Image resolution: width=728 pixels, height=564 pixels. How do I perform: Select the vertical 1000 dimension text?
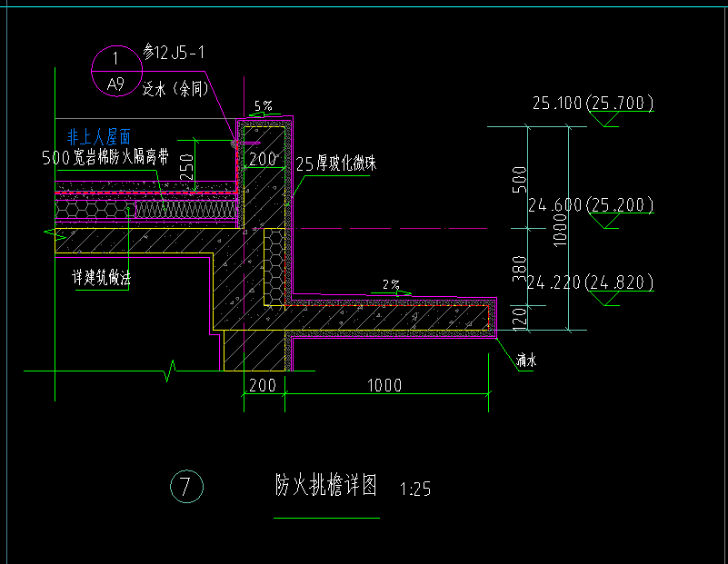[x=561, y=230]
